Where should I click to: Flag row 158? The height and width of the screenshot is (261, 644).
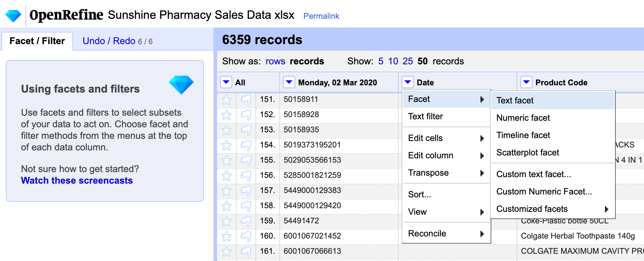tap(246, 206)
